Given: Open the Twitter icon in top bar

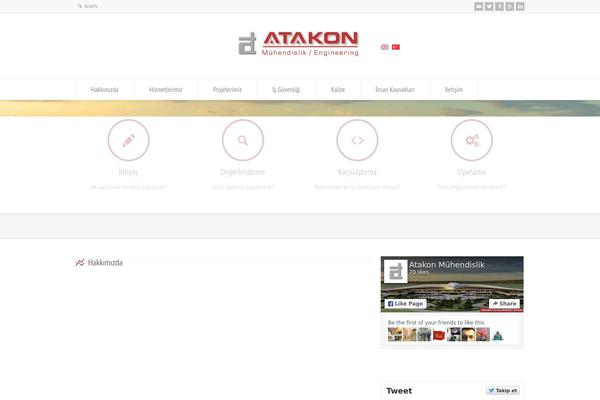Looking at the screenshot, I should point(489,6).
